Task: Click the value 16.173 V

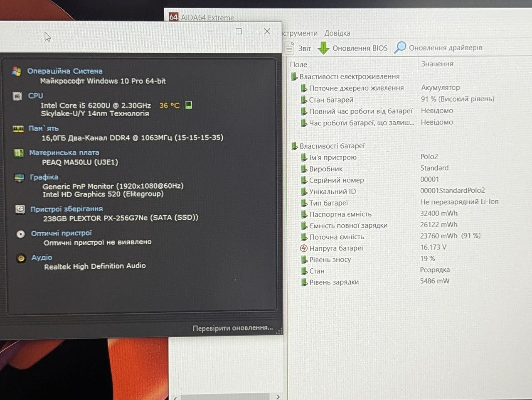Action: coord(433,247)
